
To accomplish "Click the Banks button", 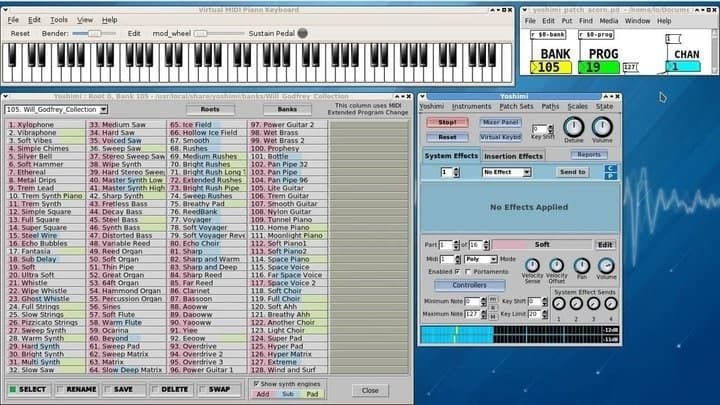I will pos(287,109).
